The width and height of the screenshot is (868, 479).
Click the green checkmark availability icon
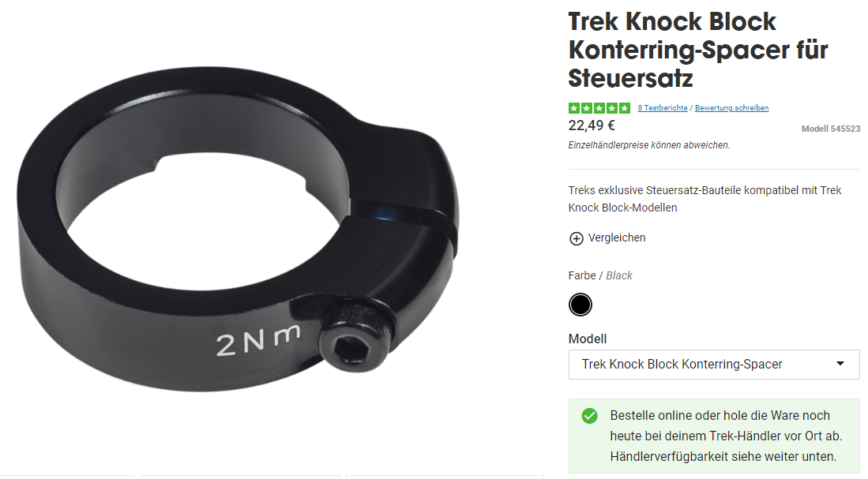click(589, 416)
